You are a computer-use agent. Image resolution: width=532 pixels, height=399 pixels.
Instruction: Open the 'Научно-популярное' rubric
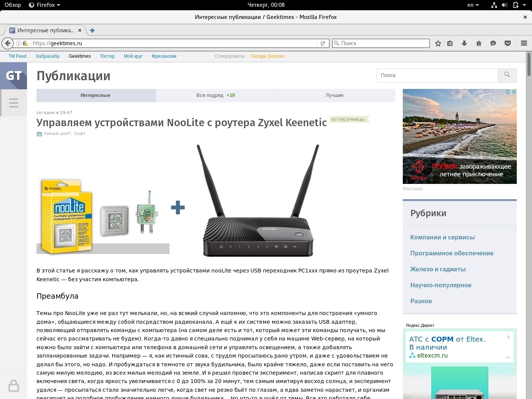click(x=441, y=285)
